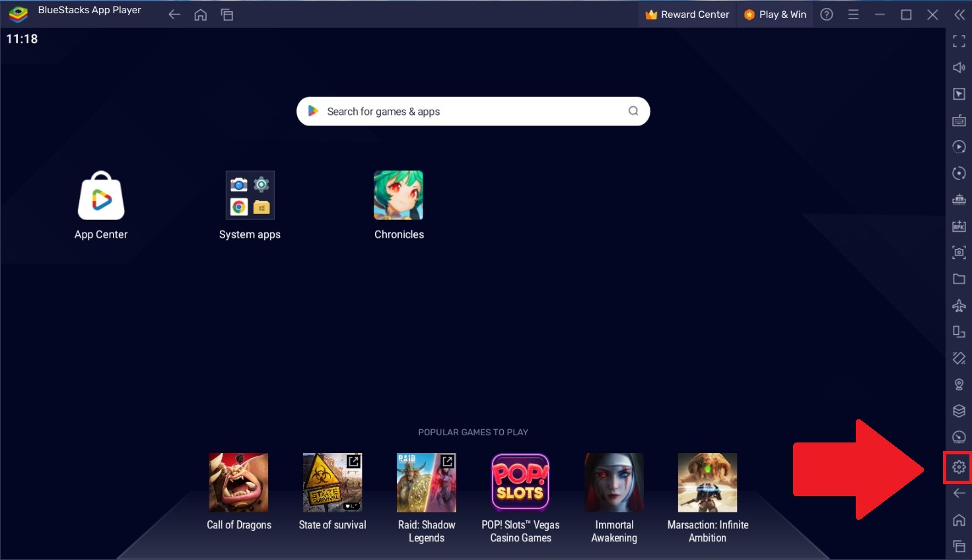Click the 'Chronicles' text label
This screenshot has height=560, width=972.
tap(399, 234)
